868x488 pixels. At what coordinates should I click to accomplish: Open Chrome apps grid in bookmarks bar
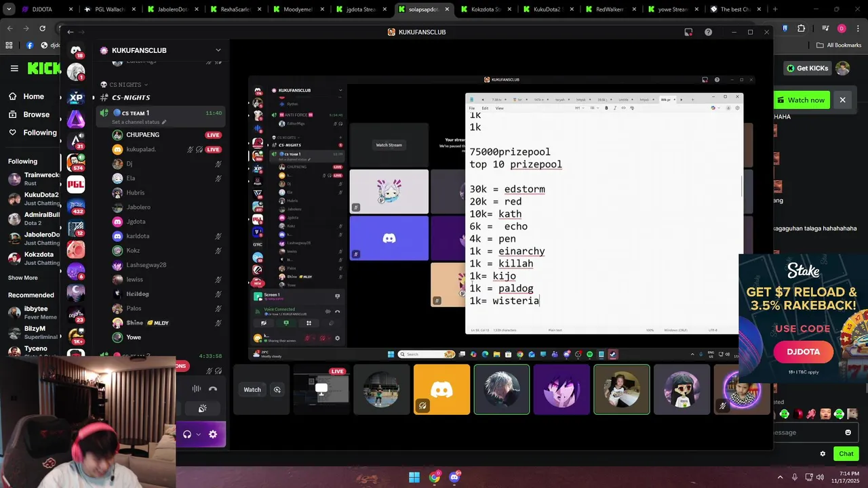9,45
